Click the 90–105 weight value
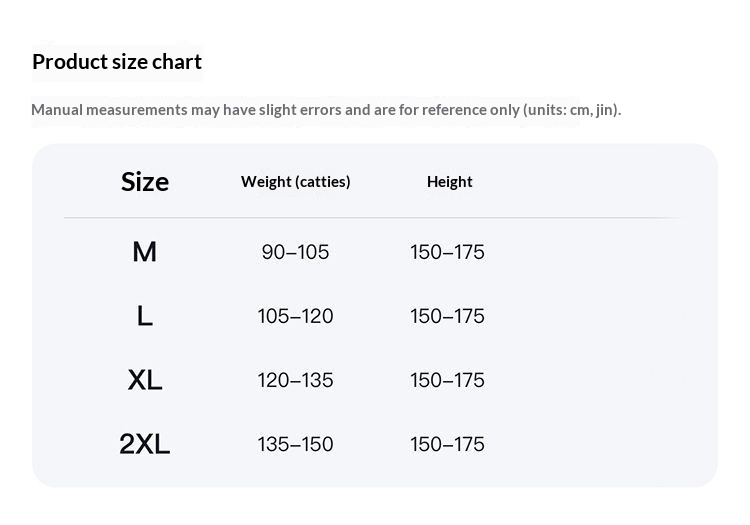Viewport: 750px width, 525px height. 295,252
